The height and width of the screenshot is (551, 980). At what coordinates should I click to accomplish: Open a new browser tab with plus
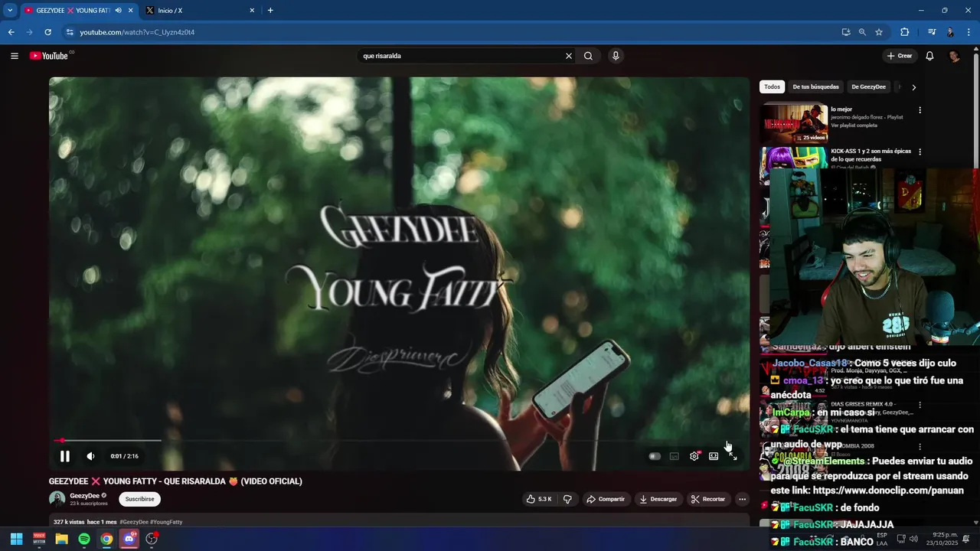270,11
